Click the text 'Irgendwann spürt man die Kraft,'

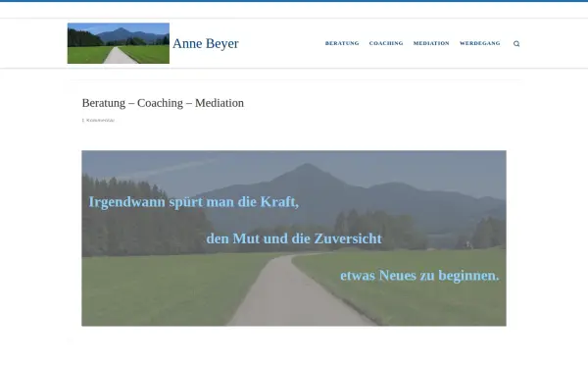(x=194, y=202)
